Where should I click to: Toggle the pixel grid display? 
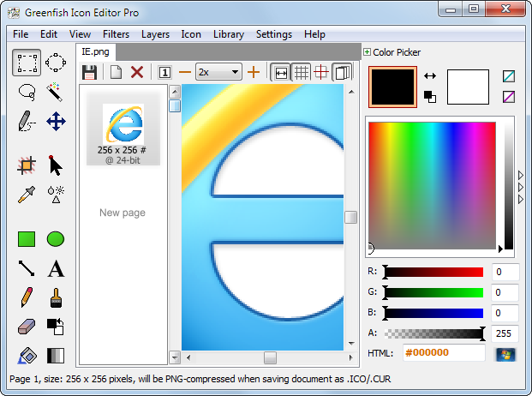point(302,72)
